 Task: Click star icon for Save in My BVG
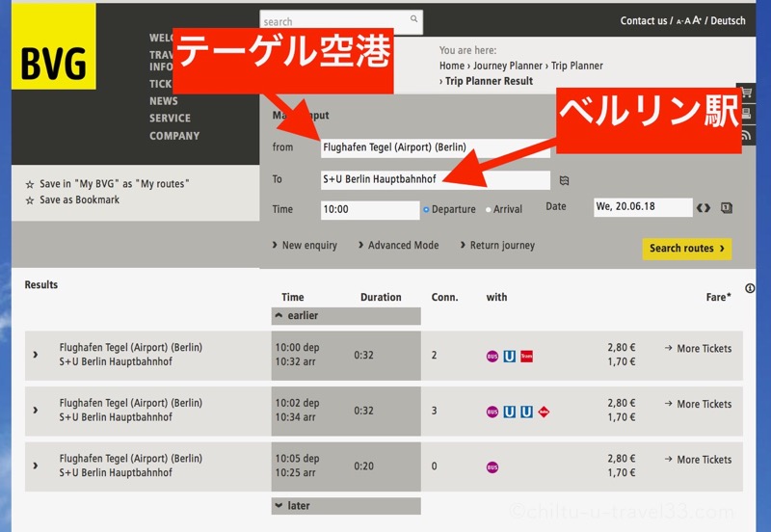coord(30,184)
